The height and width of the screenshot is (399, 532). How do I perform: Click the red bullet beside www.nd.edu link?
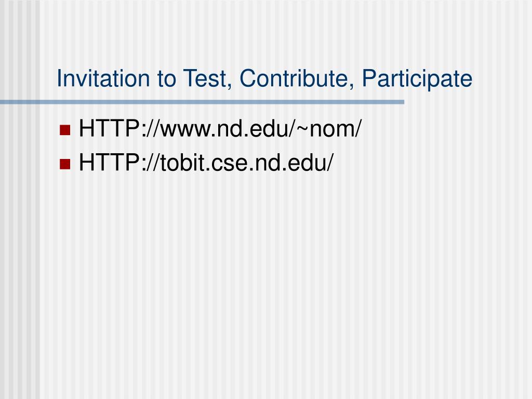[65, 130]
